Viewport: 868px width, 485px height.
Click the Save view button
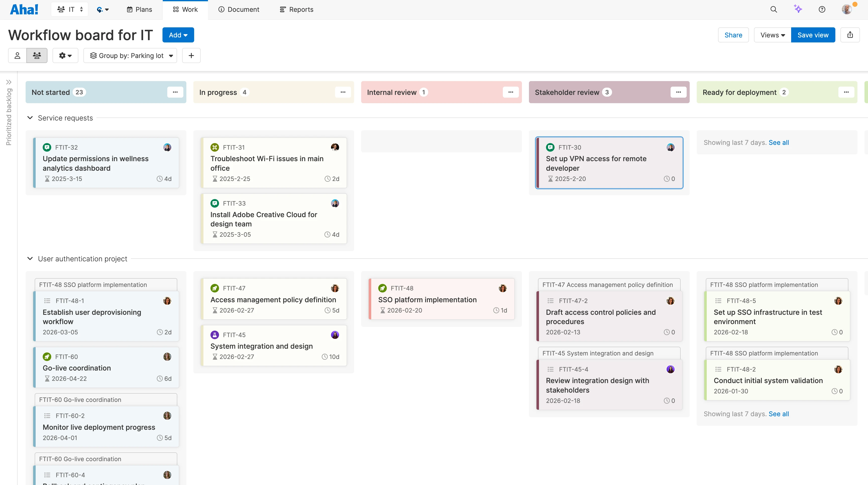[813, 35]
